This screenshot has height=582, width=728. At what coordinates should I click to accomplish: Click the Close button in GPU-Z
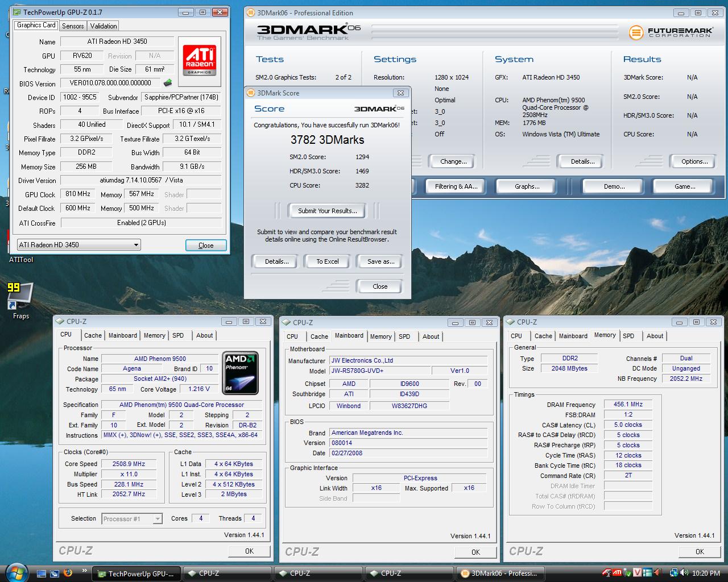click(206, 246)
